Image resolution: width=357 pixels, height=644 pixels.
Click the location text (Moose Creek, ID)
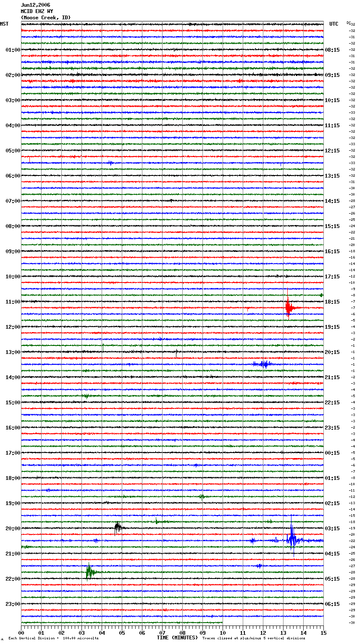click(46, 18)
